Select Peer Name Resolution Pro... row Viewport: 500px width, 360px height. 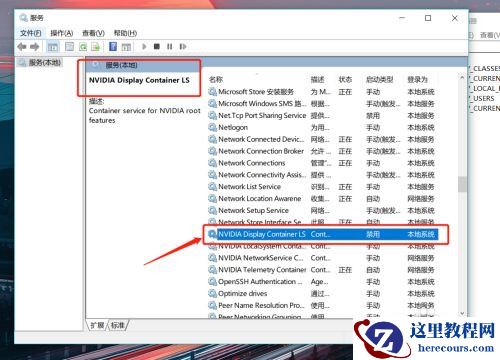[x=322, y=305]
